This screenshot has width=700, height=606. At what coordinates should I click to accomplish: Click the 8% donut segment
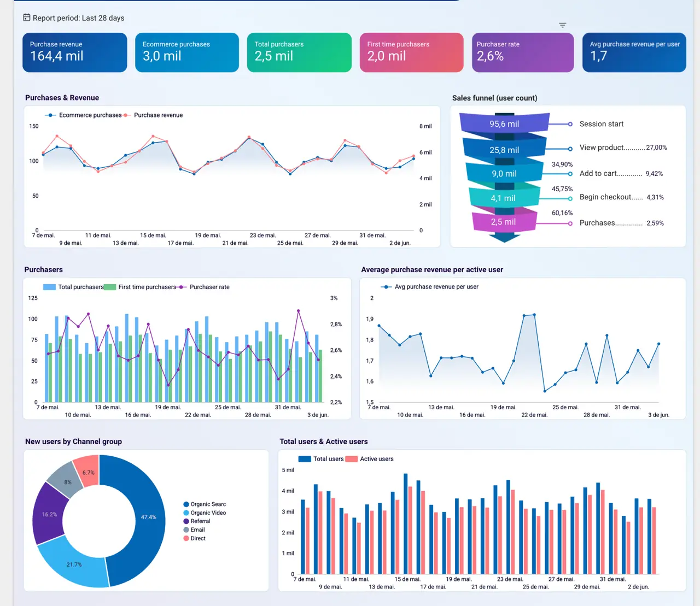click(67, 481)
